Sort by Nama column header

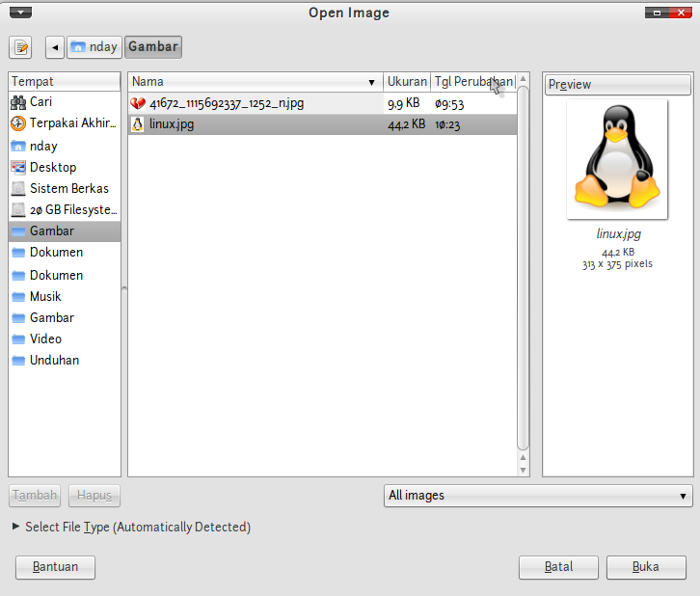click(255, 82)
